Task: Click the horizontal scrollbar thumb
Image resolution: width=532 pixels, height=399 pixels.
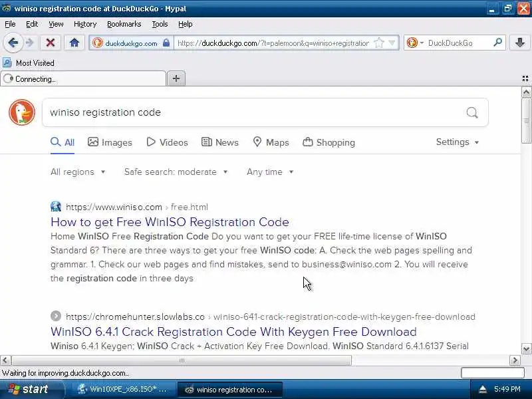Action: [182, 360]
